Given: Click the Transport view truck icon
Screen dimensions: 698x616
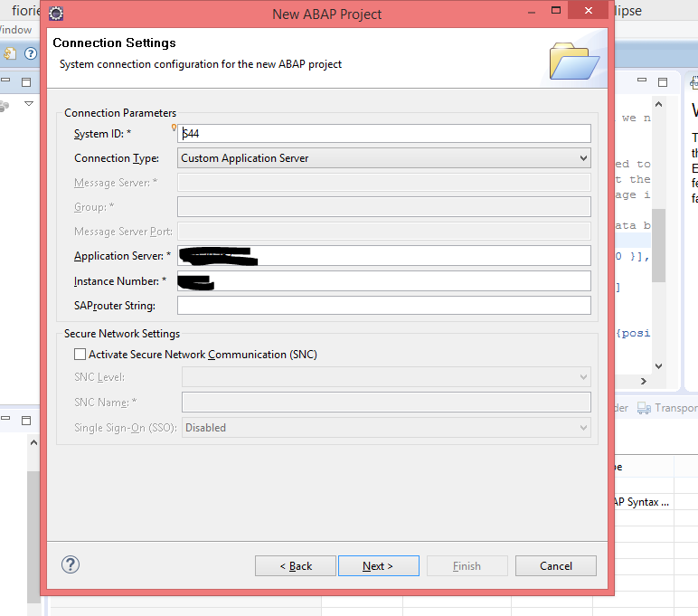Looking at the screenshot, I should click(x=644, y=408).
